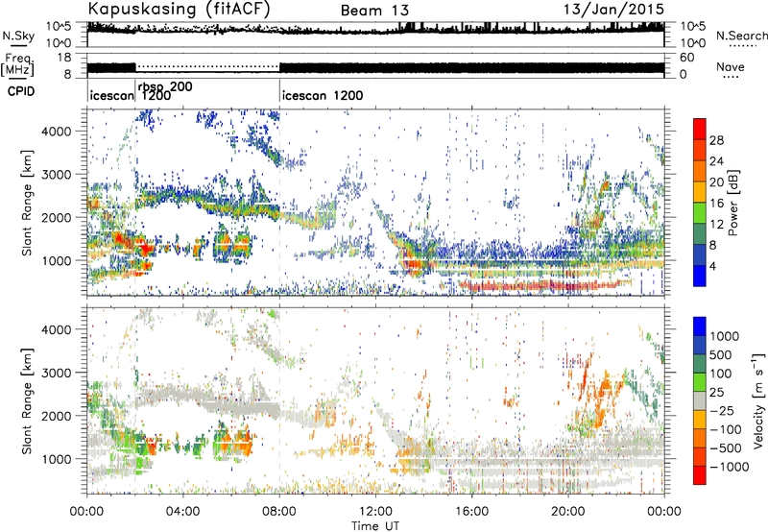768x532 pixels.
Task: Click the "3000" tick of the velocity panel
Action: (59, 373)
